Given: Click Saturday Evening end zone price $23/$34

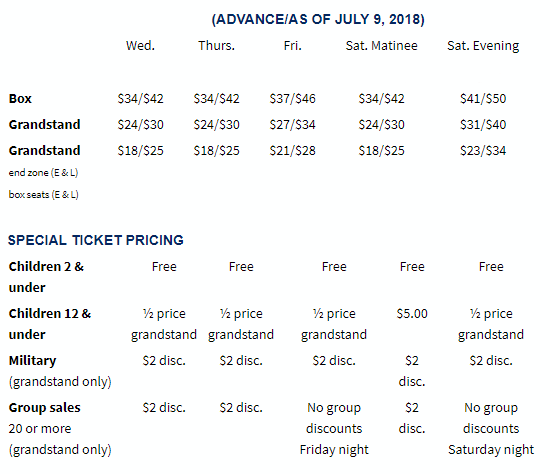Looking at the screenshot, I should (483, 151).
